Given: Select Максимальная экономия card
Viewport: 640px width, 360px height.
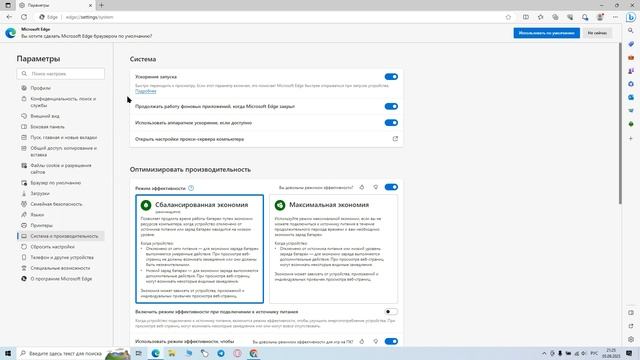Looking at the screenshot, I should (x=333, y=249).
